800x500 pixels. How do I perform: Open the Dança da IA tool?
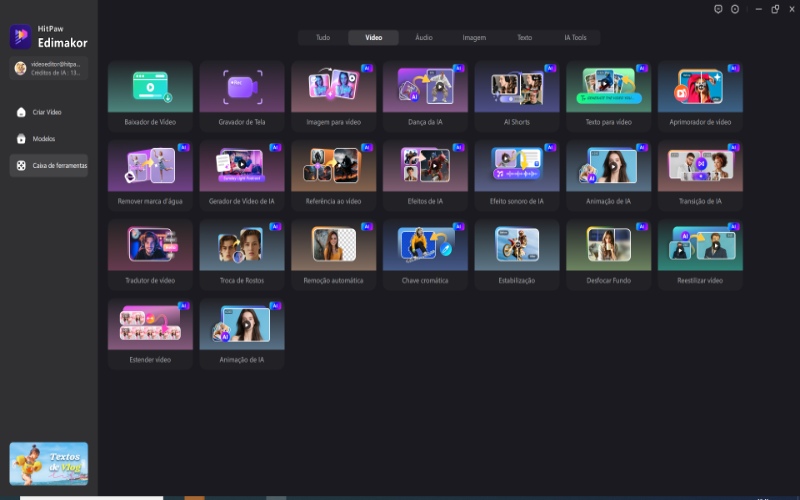pos(425,94)
